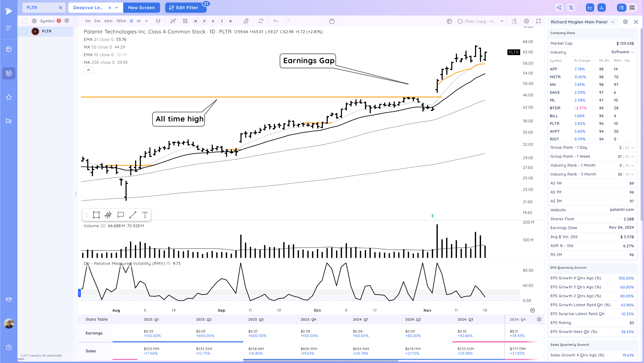The height and width of the screenshot is (363, 644).
Task: Select the 5m timeframe
Action: pos(97,21)
